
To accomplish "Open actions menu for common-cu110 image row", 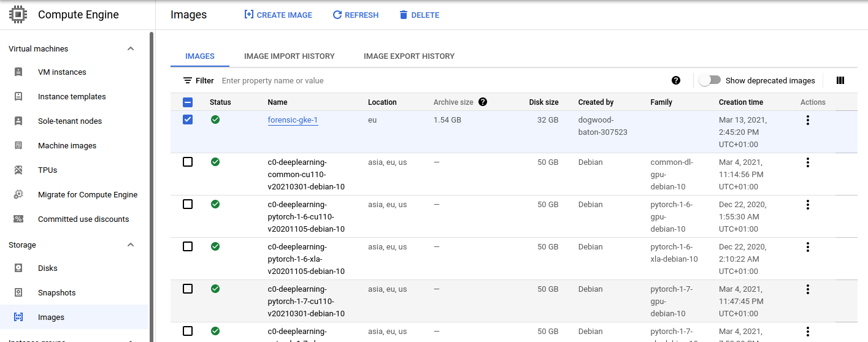I will [807, 162].
